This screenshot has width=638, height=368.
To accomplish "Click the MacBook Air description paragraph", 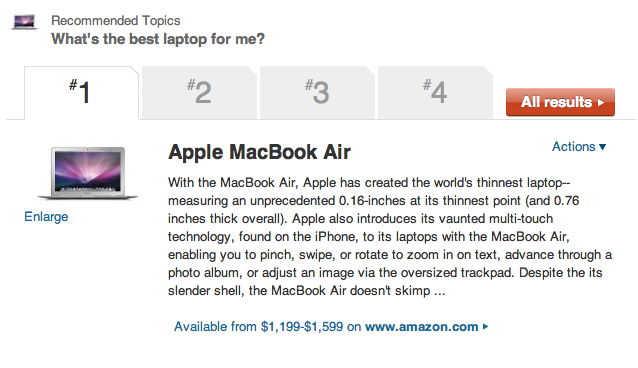I will (390, 237).
